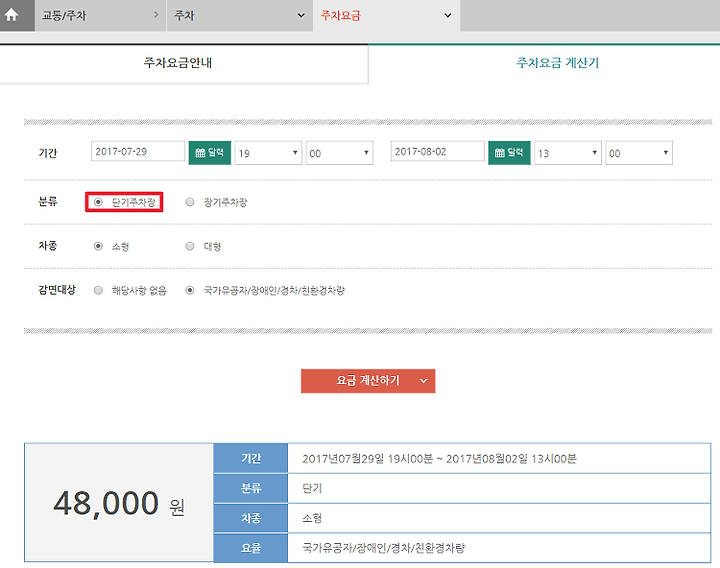This screenshot has height=568, width=720.
Task: Go to the home page icon
Action: 11,15
